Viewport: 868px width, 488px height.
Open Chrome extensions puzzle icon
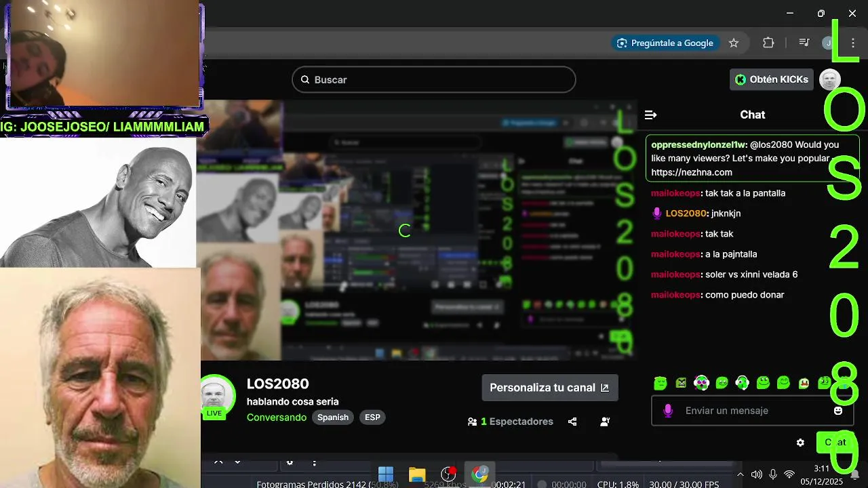(x=768, y=43)
